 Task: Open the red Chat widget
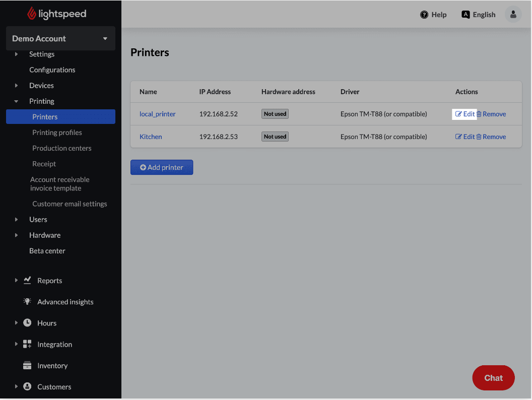tap(493, 378)
